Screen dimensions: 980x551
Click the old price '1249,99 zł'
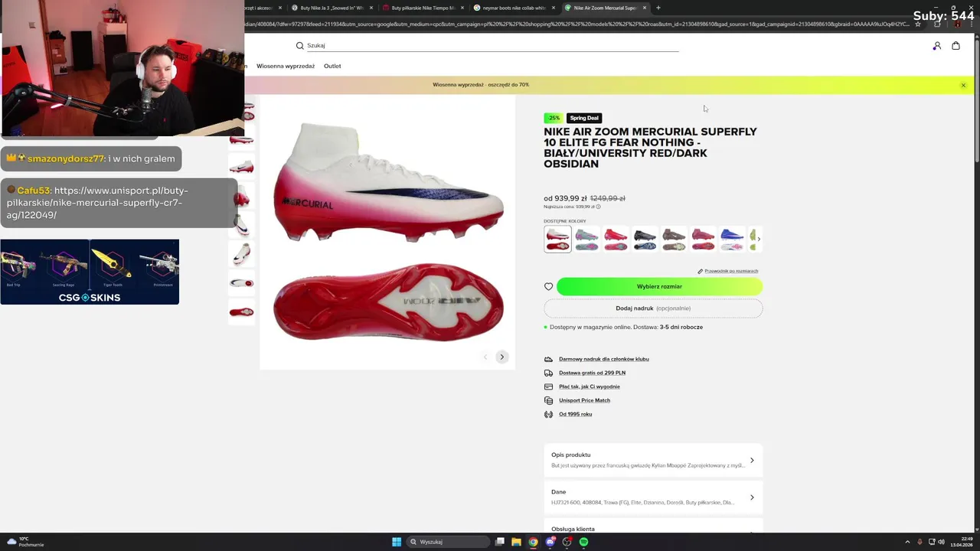pos(607,198)
